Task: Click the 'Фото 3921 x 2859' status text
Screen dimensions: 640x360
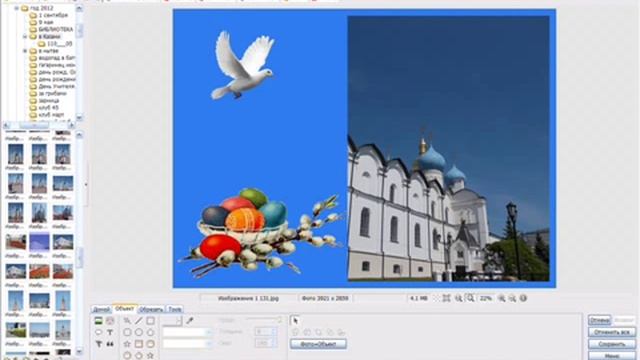Action: (x=325, y=298)
